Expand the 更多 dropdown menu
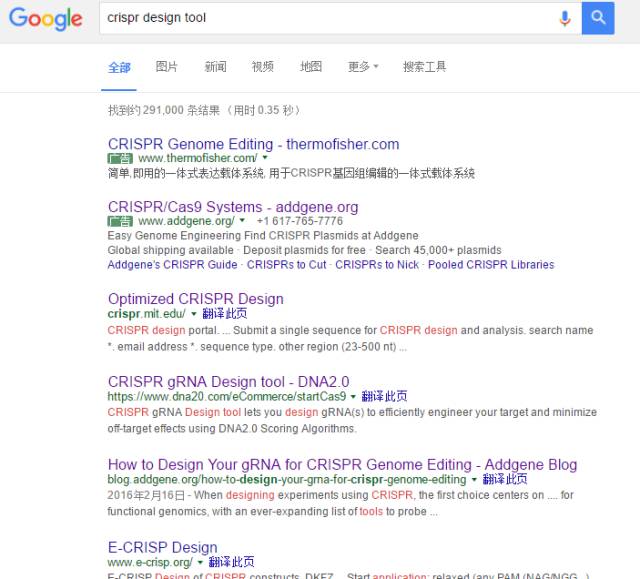640x579 pixels. (x=363, y=67)
